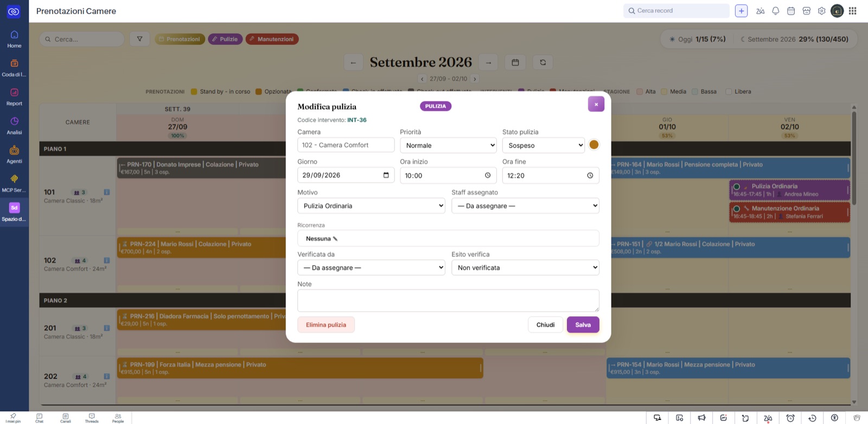Open the Motivo dropdown
Screen dimensions: 868x424
(x=371, y=205)
